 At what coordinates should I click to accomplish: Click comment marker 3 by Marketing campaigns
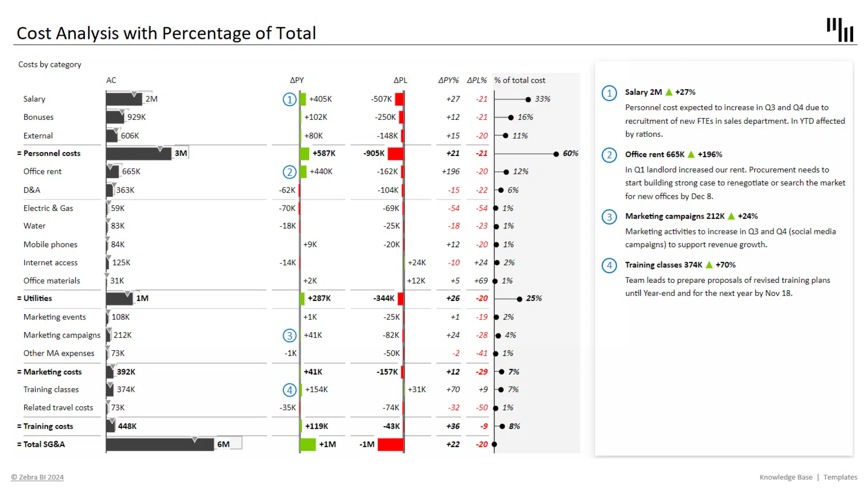pos(289,335)
